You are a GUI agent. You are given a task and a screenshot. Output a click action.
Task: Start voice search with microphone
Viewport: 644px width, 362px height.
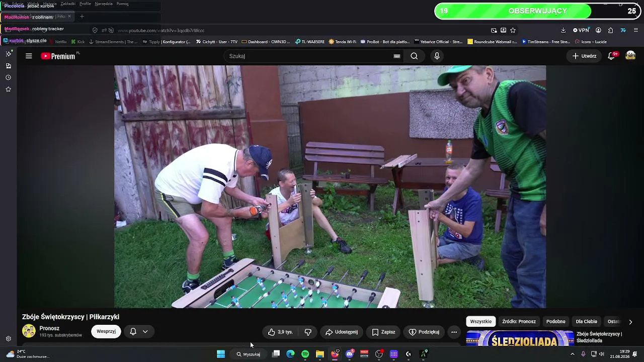pyautogui.click(x=437, y=56)
